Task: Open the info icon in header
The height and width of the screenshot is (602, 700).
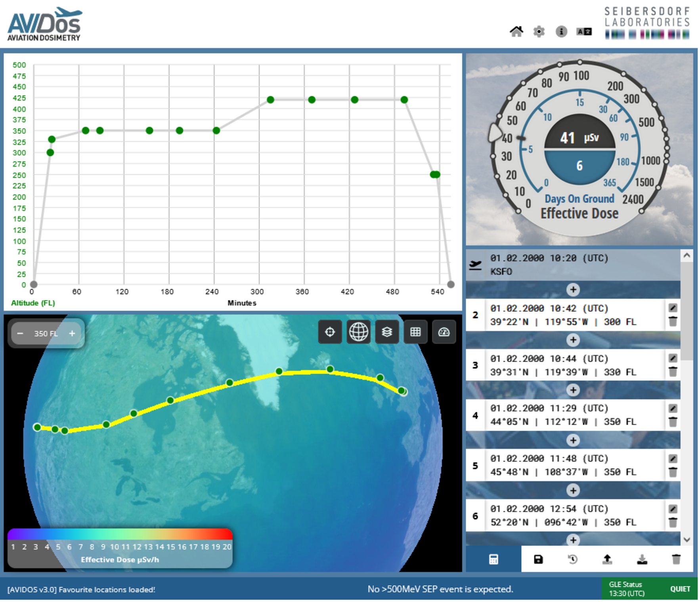Action: pyautogui.click(x=561, y=31)
